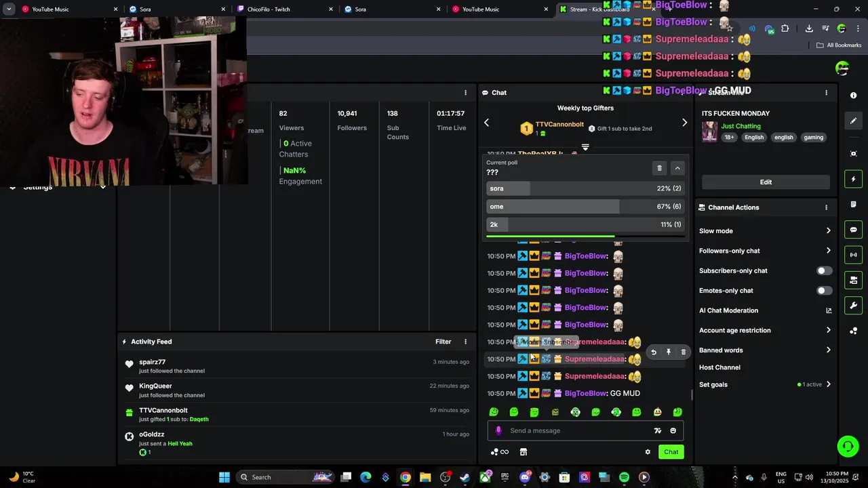Image resolution: width=868 pixels, height=488 pixels.
Task: Click the three-dots cluster icon in right sidebar
Action: pos(853,331)
